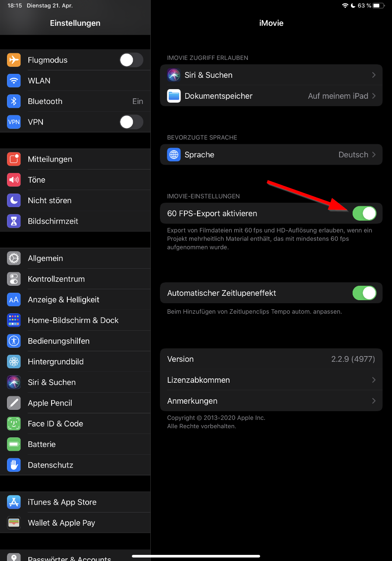Viewport: 392px width, 561px height.
Task: Tap the blue Dokumentspeicher folder icon
Action: [x=174, y=96]
